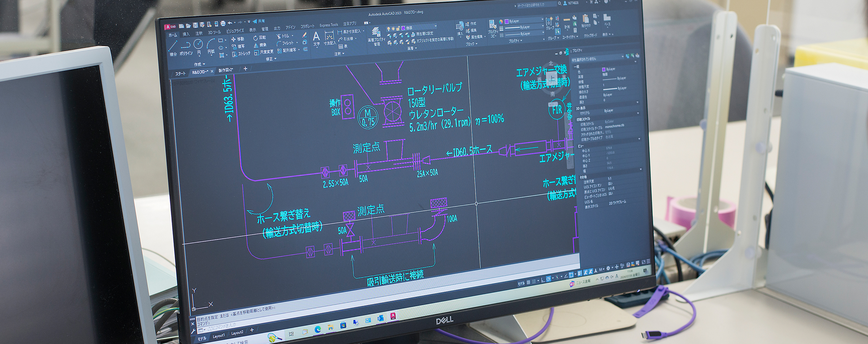Image resolution: width=868 pixels, height=344 pixels.
Task: Click the Insert block (挿入) icon
Action: point(460,29)
